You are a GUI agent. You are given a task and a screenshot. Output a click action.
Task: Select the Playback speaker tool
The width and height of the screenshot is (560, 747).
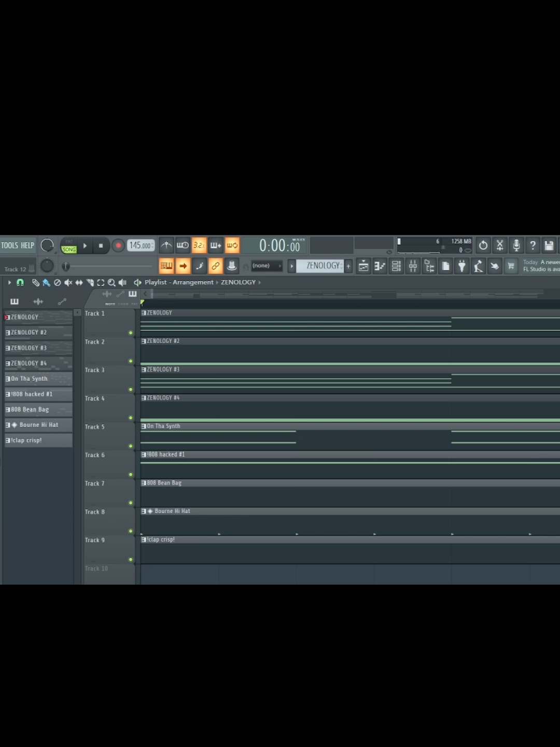122,283
